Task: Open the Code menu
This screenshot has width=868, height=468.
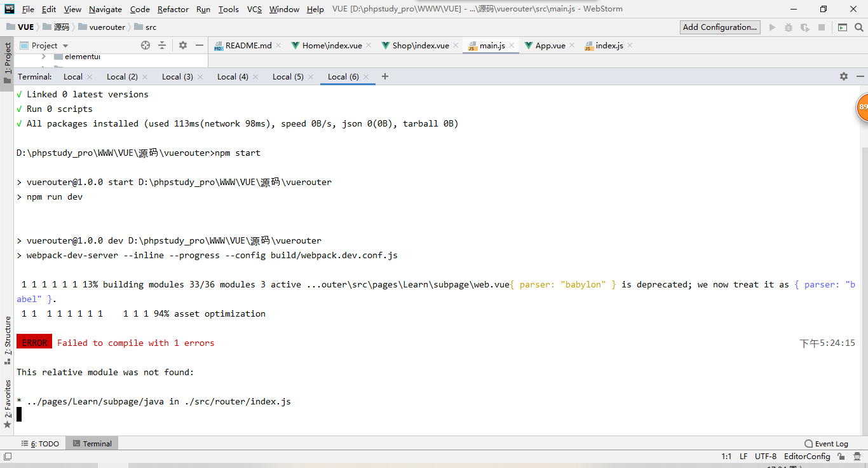Action: coord(140,9)
